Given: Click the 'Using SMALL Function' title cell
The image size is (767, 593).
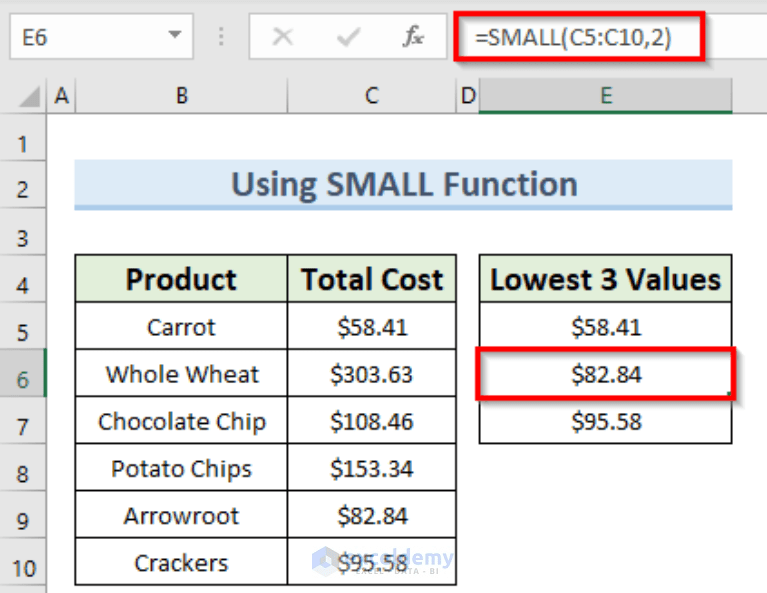Looking at the screenshot, I should [404, 184].
